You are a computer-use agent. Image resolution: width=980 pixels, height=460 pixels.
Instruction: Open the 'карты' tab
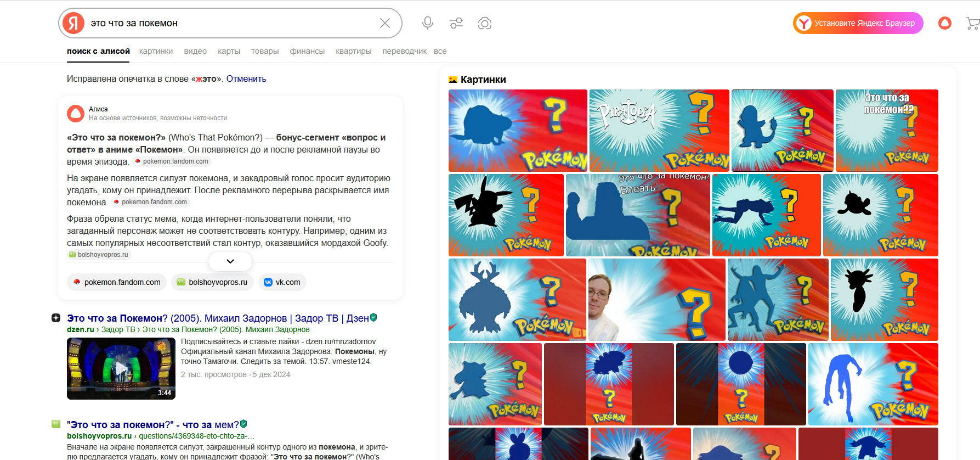[x=229, y=51]
